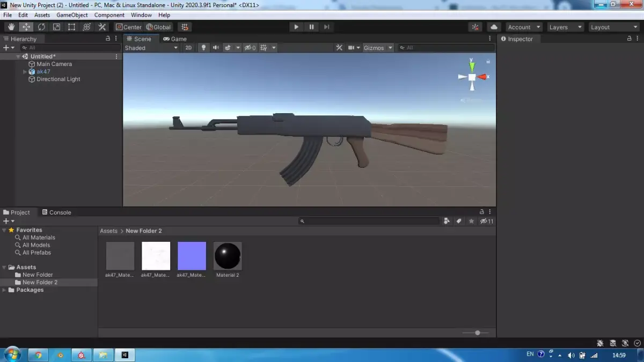This screenshot has height=362, width=644.
Task: Open the Inspector panel options menu
Action: click(x=638, y=39)
